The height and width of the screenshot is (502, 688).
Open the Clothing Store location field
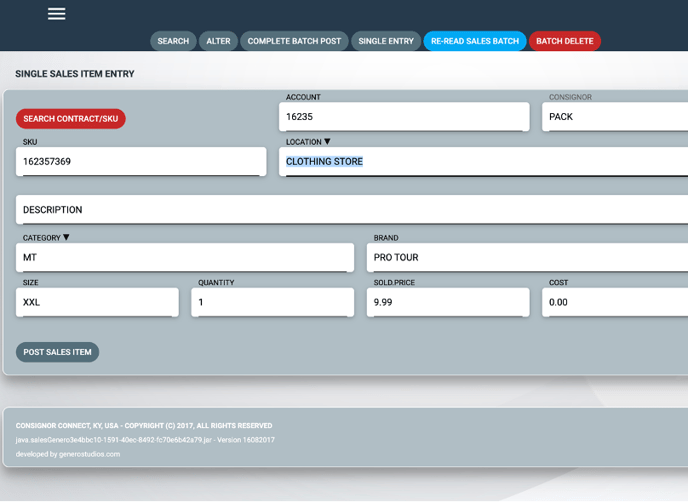click(x=480, y=161)
